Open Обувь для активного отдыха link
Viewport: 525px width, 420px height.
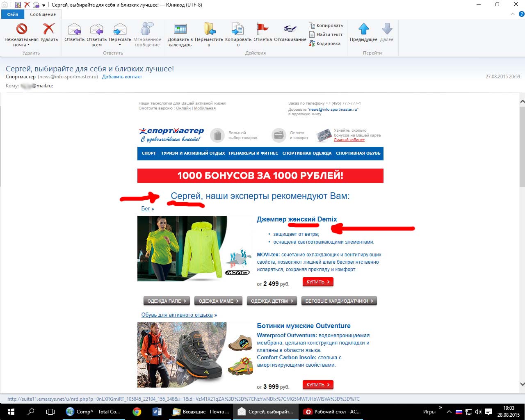pyautogui.click(x=179, y=315)
